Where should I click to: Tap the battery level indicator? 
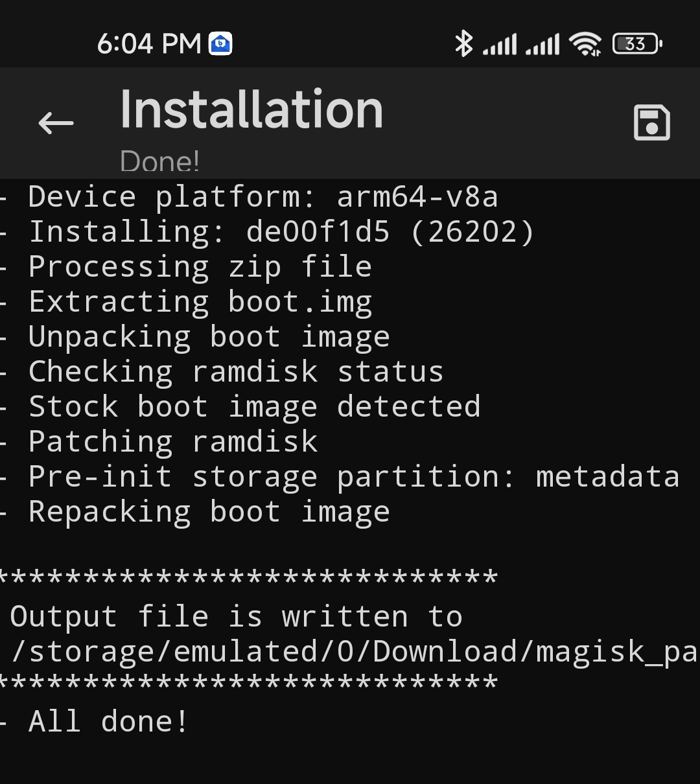[x=637, y=44]
